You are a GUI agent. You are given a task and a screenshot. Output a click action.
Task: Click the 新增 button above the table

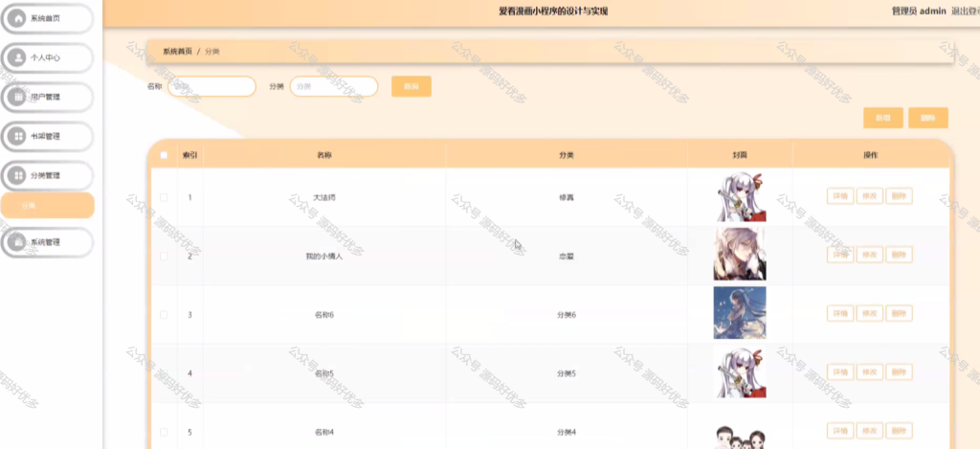tap(882, 118)
